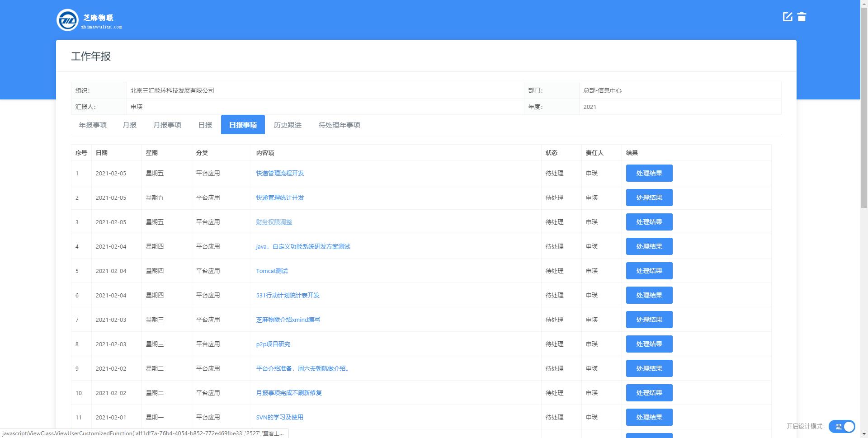
Task: Click 处理结果 button for row 1
Action: pyautogui.click(x=649, y=173)
